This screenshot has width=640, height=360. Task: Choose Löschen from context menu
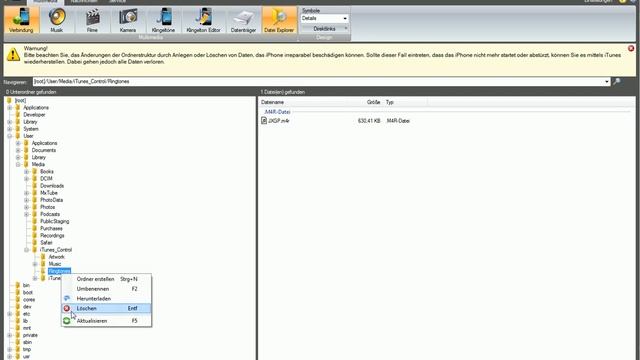[x=107, y=309]
